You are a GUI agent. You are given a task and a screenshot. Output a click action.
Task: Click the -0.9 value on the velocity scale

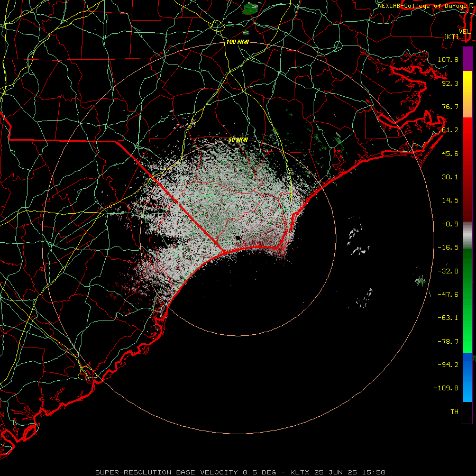pos(450,224)
